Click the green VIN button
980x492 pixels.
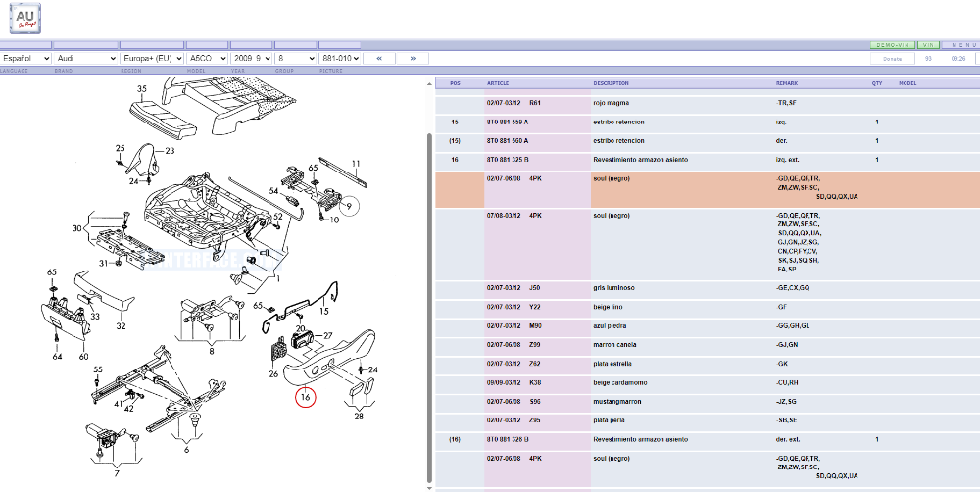click(x=928, y=45)
